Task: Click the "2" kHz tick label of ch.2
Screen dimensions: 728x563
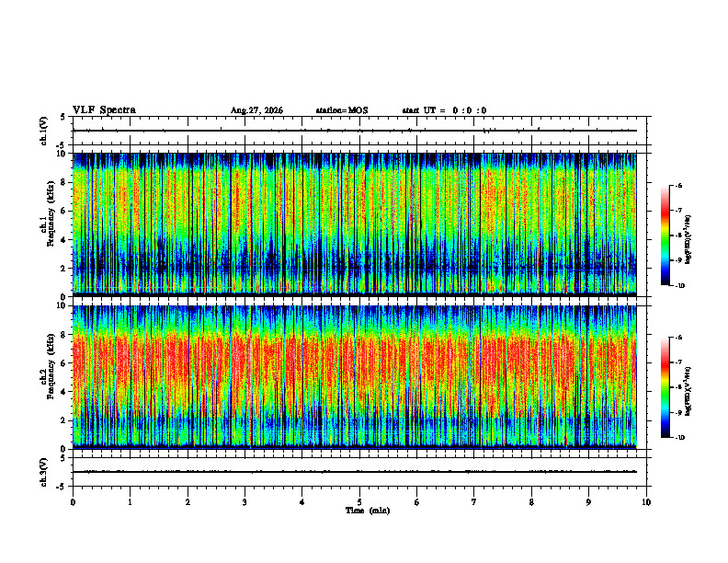Action: point(63,420)
